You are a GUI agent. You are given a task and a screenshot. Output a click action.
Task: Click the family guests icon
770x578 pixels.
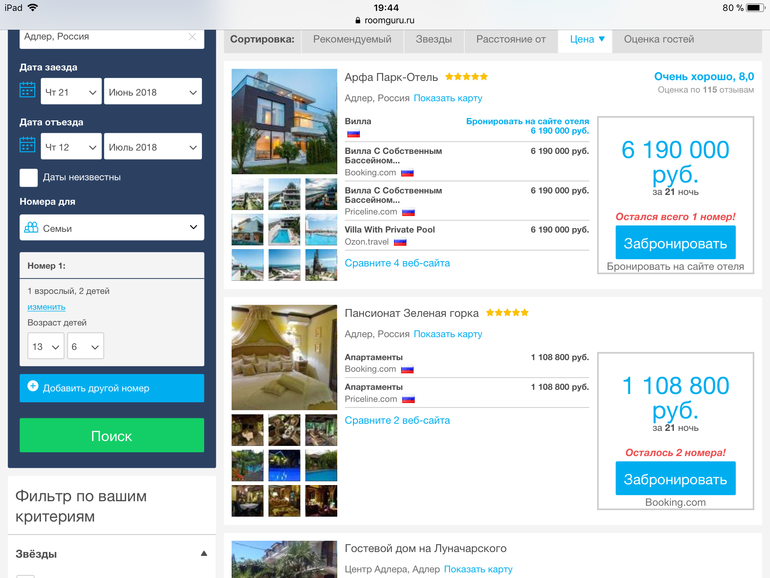[31, 228]
